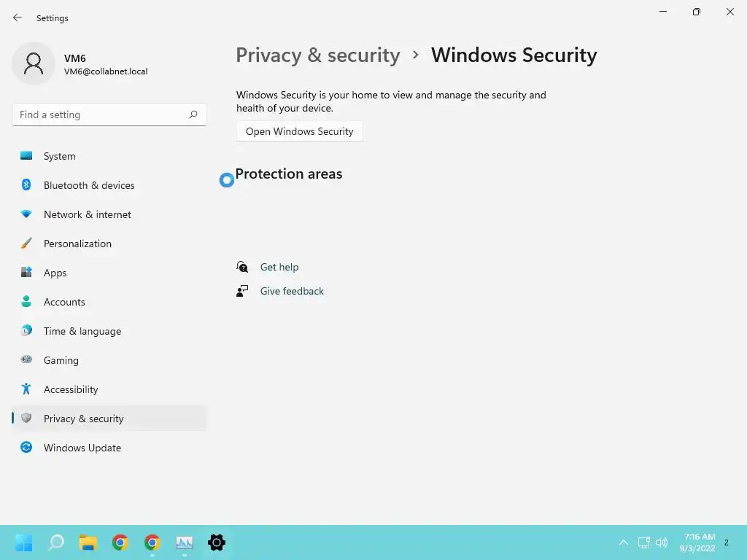
Task: Open Accessibility settings
Action: (x=109, y=389)
